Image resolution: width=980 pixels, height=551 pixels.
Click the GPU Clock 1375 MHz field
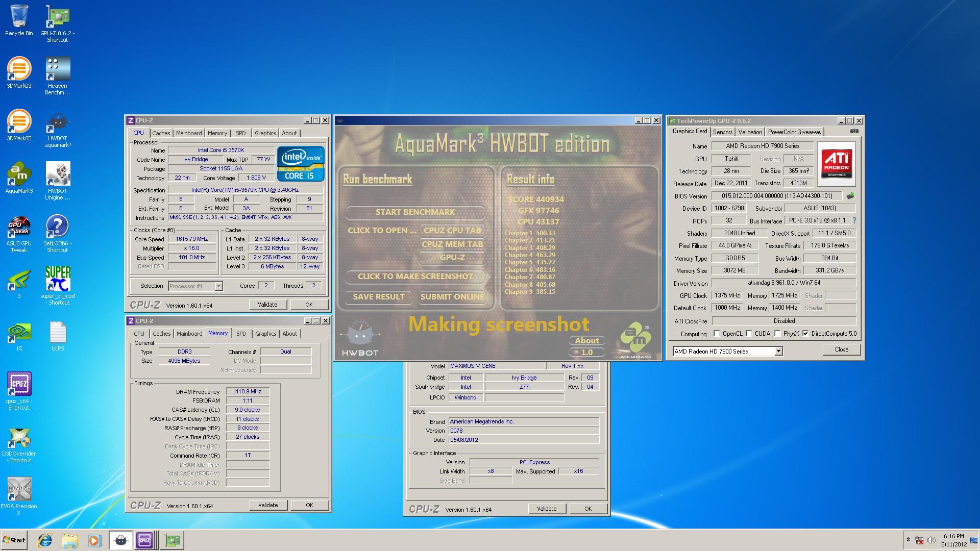click(x=727, y=296)
